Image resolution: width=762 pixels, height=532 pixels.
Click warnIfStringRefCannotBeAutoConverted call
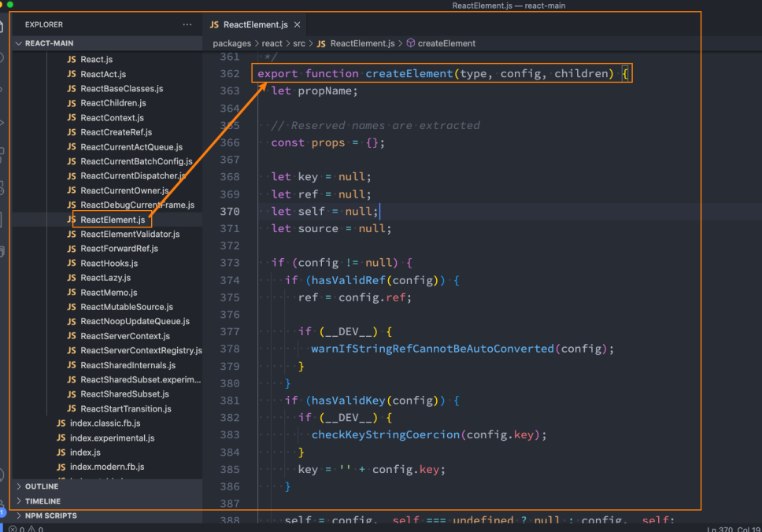(x=432, y=349)
